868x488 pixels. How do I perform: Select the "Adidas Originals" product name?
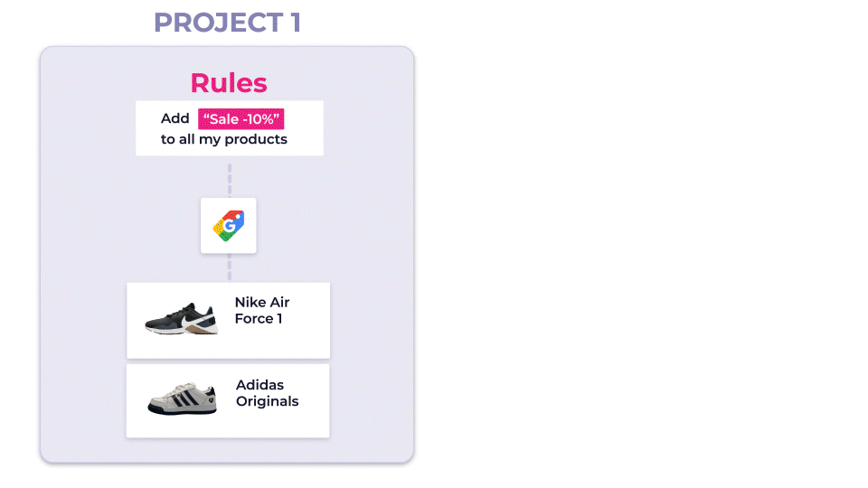[267, 393]
